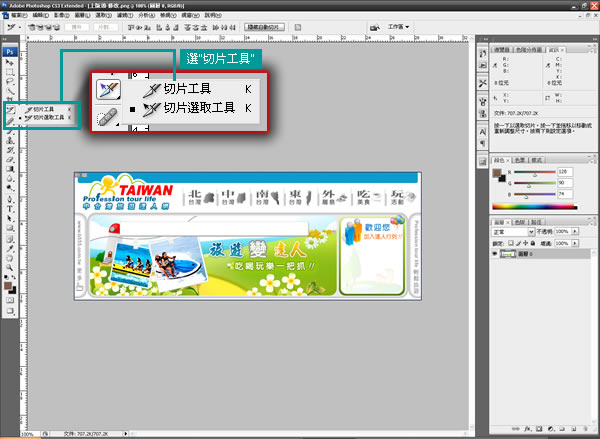The image size is (600, 439).
Task: Open the 視窗 menu
Action: coord(190,15)
